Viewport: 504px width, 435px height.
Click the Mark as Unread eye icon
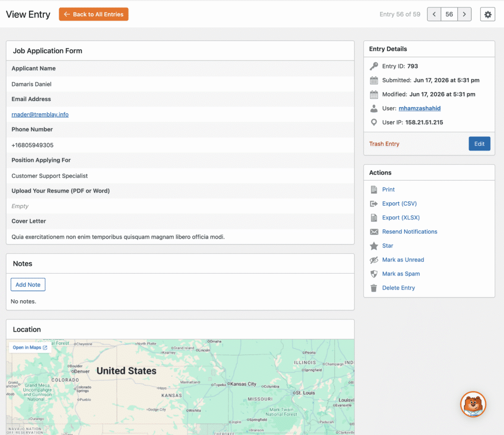tap(374, 260)
